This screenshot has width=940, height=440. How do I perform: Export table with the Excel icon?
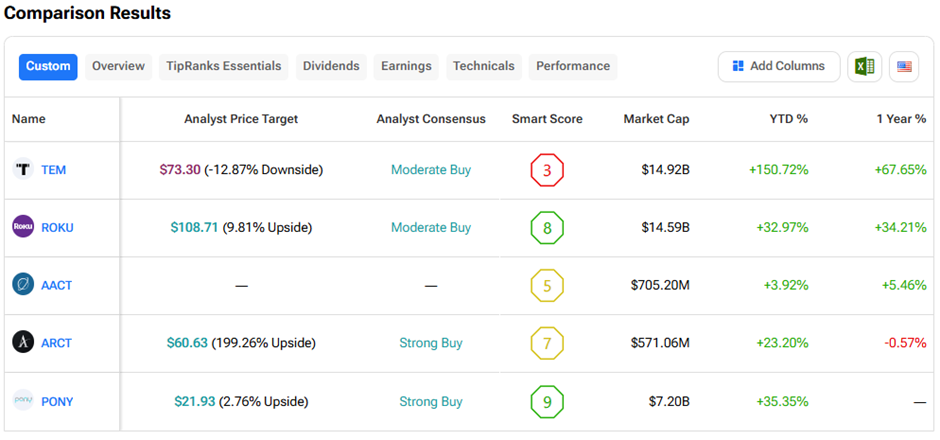point(864,66)
